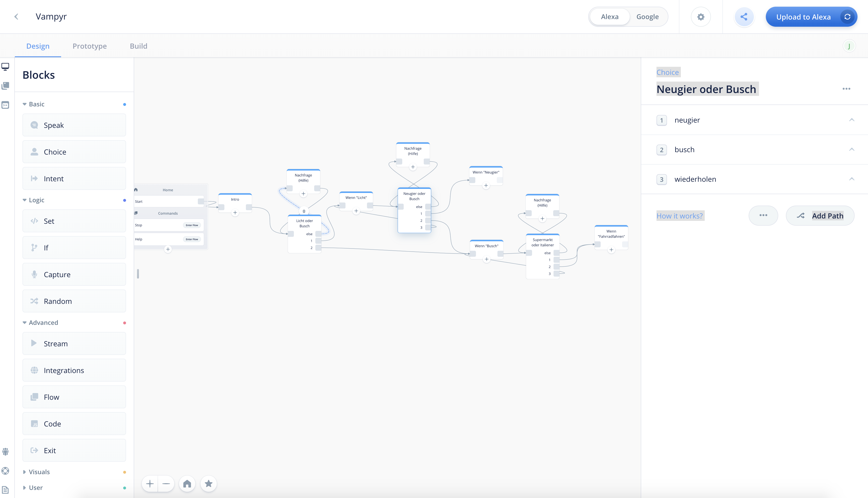Click the settings gear icon
The image size is (868, 498).
click(701, 17)
